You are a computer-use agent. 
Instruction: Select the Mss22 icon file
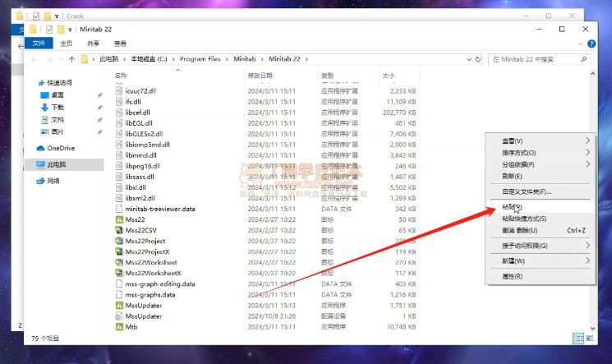[119, 219]
